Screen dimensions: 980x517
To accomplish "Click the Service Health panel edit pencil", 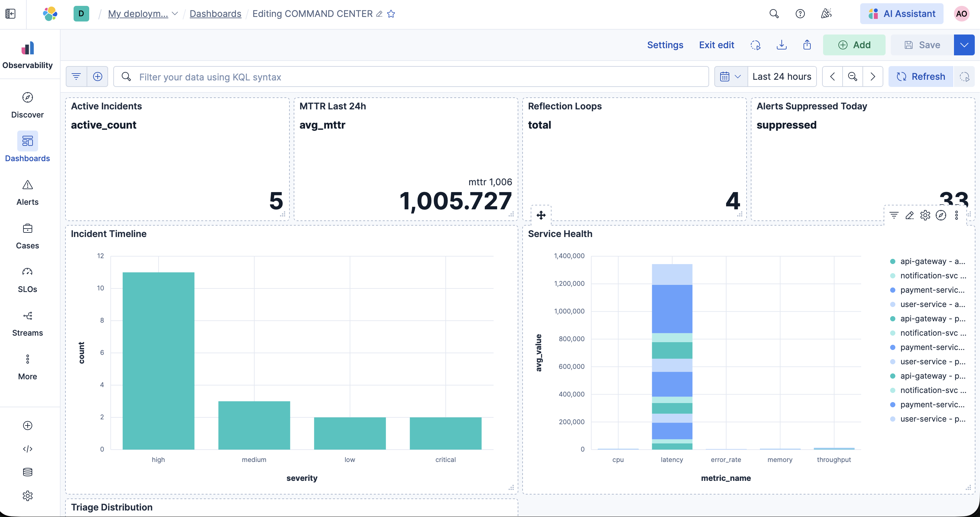I will point(909,215).
